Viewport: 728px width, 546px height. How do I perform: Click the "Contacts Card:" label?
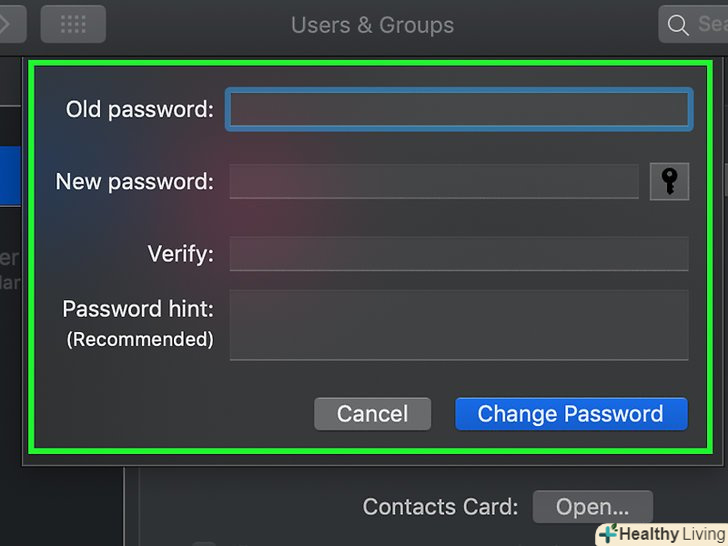click(440, 507)
